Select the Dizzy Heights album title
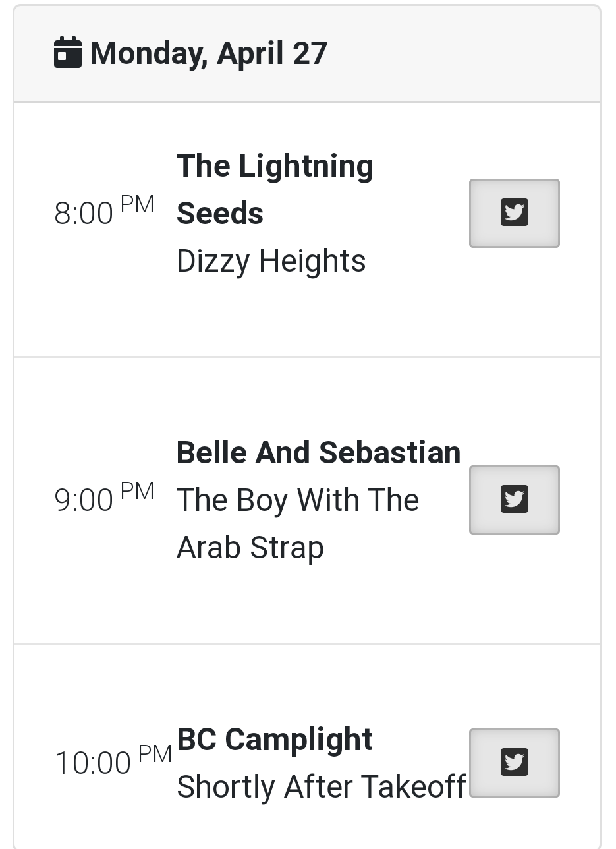This screenshot has height=849, width=616. pos(271,261)
